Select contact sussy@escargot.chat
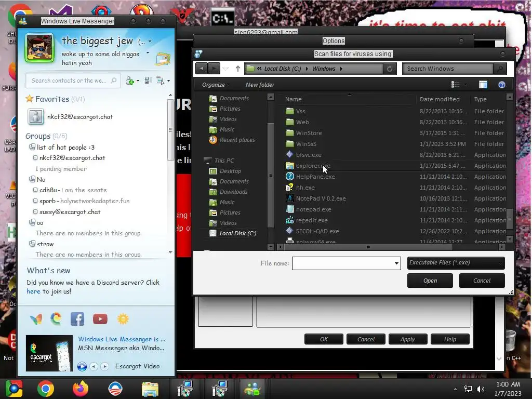The height and width of the screenshot is (399, 532). (70, 212)
